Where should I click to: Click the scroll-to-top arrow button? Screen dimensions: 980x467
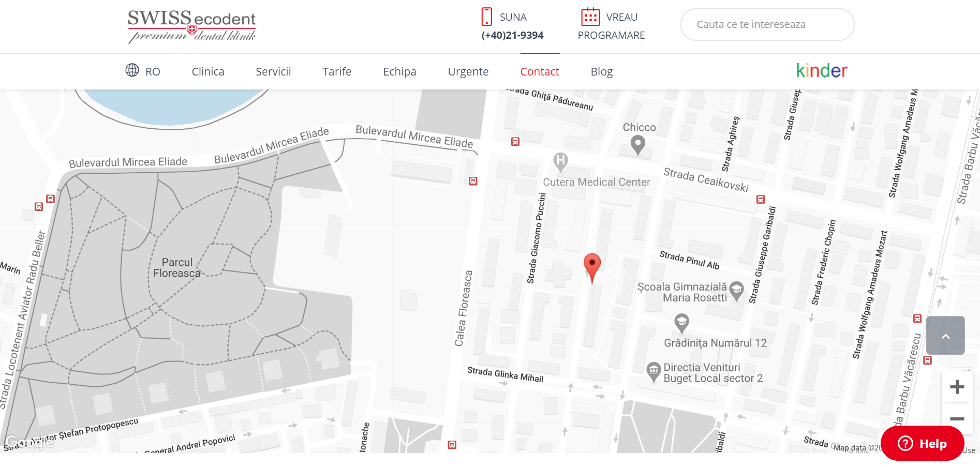pyautogui.click(x=945, y=336)
